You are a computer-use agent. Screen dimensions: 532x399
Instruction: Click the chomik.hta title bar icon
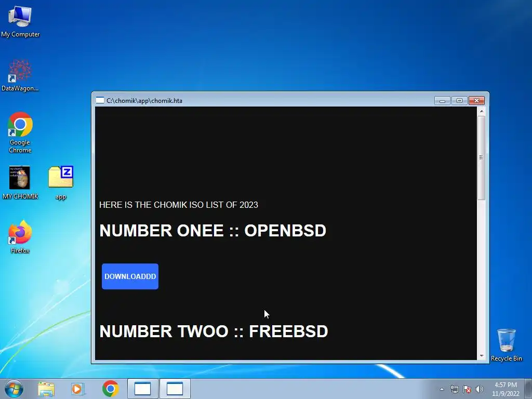[100, 100]
